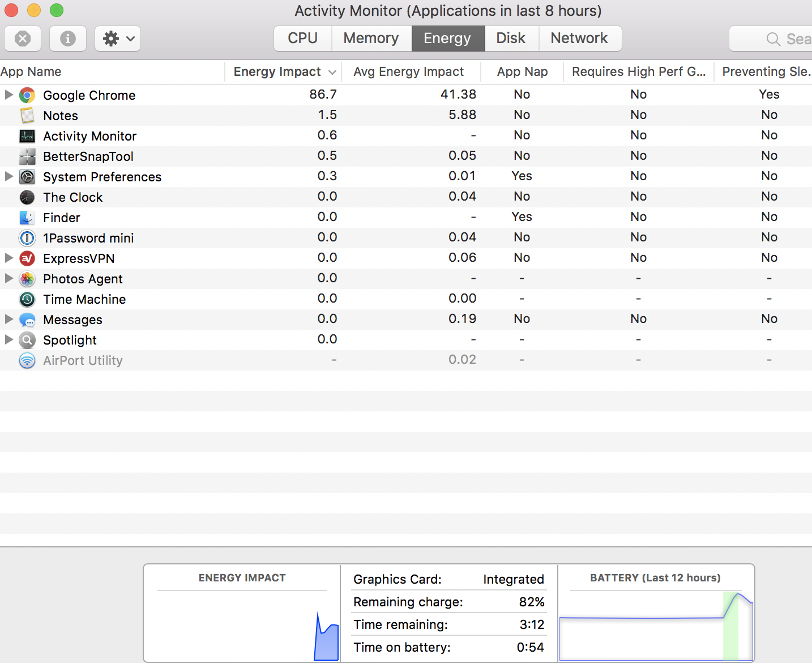Quit process using the X toolbar button
812x663 pixels.
pos(23,39)
